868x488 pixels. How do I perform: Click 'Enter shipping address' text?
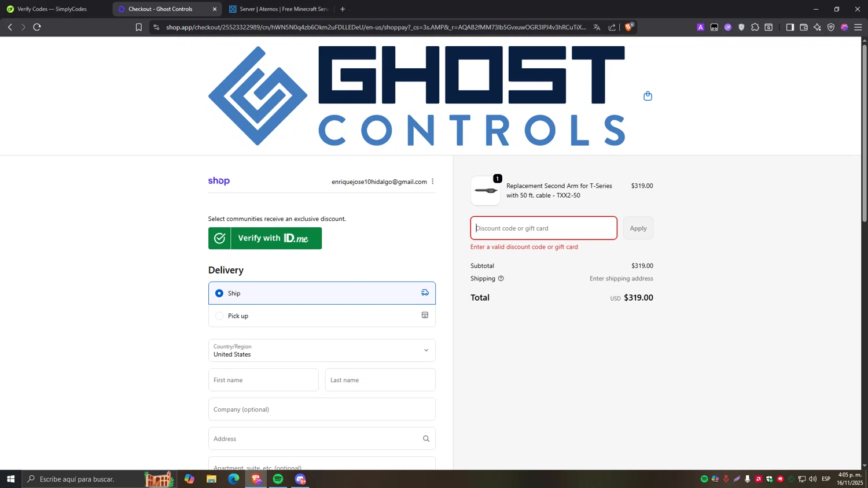621,279
